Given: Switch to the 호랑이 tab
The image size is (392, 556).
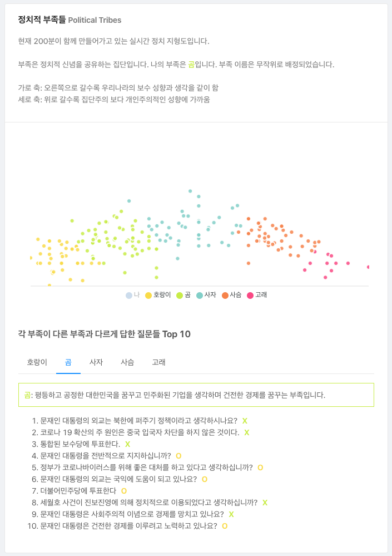Looking at the screenshot, I should point(37,362).
